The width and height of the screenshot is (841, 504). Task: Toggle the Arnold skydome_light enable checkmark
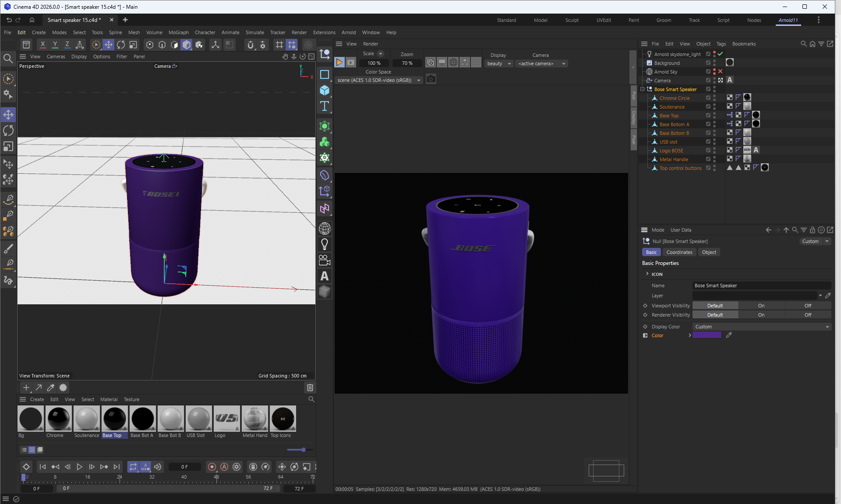coord(721,54)
